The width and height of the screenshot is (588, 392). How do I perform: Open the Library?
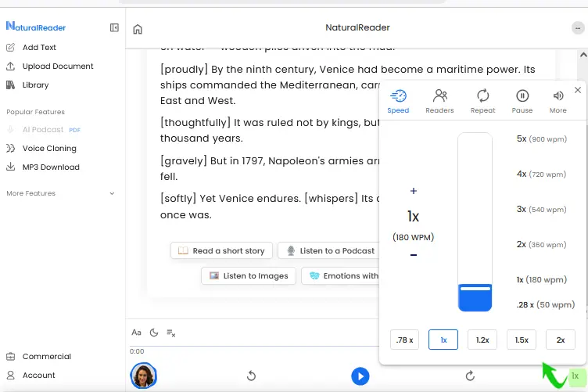pos(27,85)
